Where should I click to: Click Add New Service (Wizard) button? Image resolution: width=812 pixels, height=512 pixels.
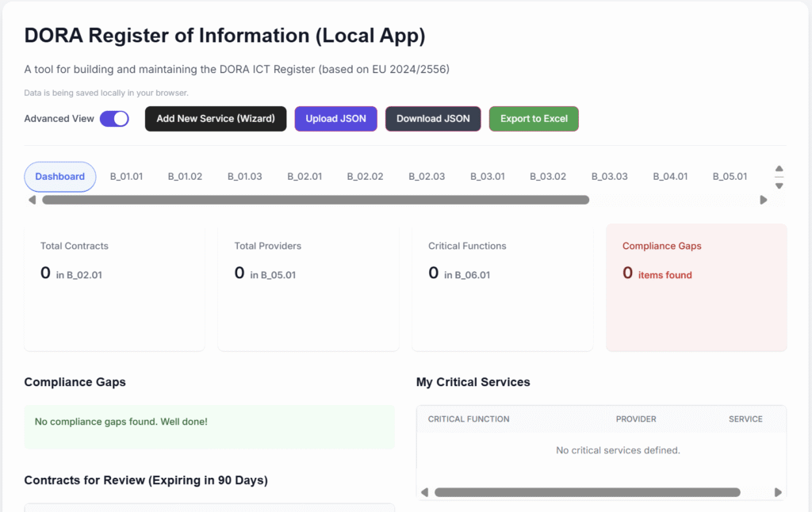click(216, 119)
